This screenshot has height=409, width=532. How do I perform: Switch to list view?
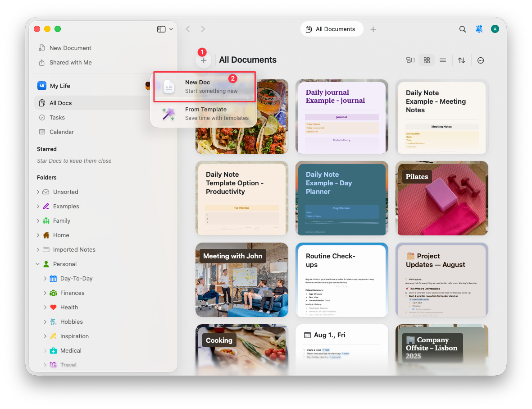442,60
